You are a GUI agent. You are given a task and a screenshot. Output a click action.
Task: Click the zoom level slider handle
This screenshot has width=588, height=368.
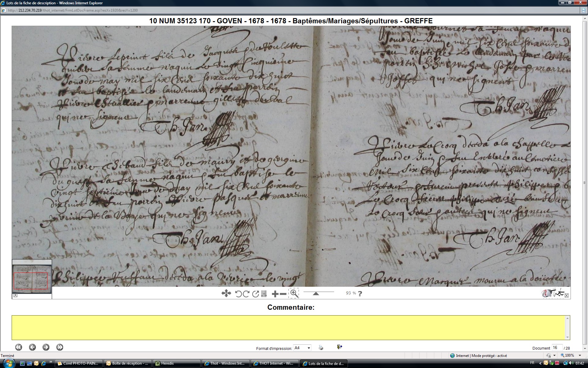(316, 293)
